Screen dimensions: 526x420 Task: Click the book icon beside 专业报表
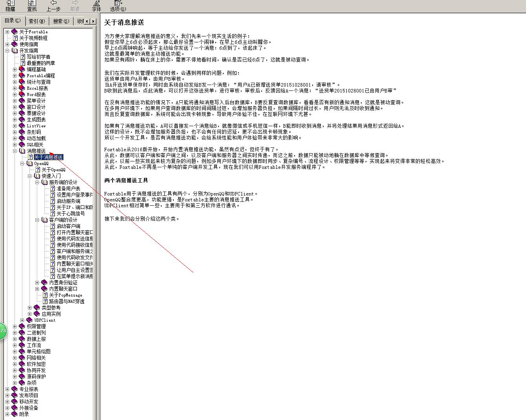pos(15,389)
